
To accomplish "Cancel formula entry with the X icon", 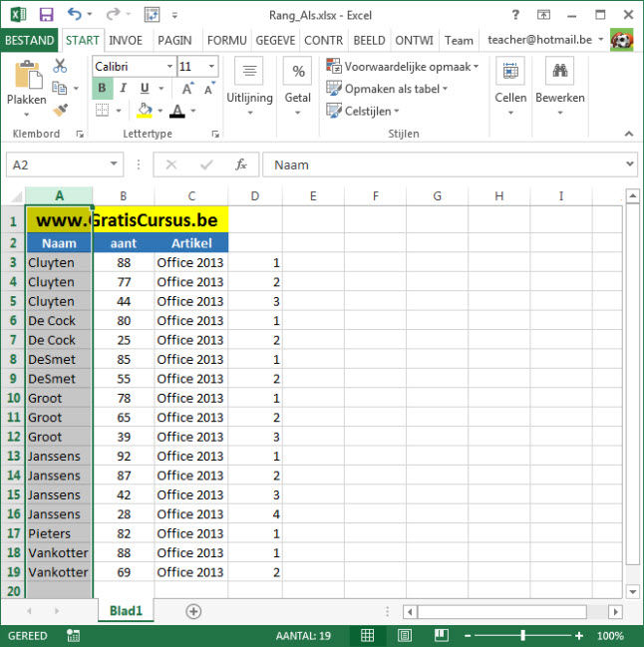I will click(x=170, y=164).
